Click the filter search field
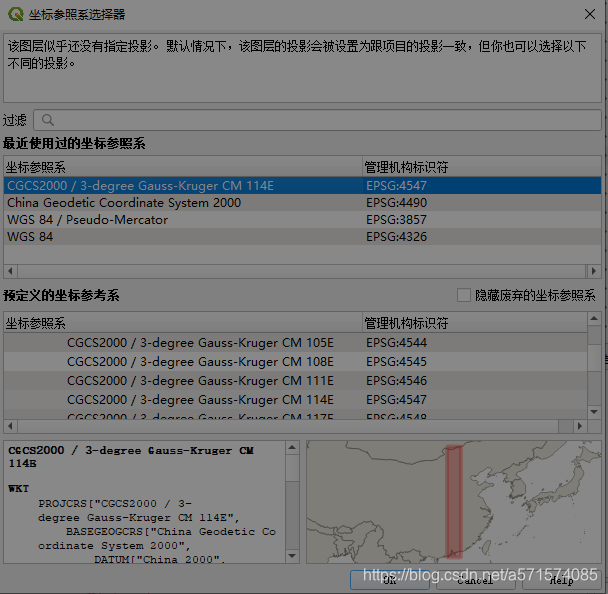This screenshot has height=594, width=608. (317, 120)
